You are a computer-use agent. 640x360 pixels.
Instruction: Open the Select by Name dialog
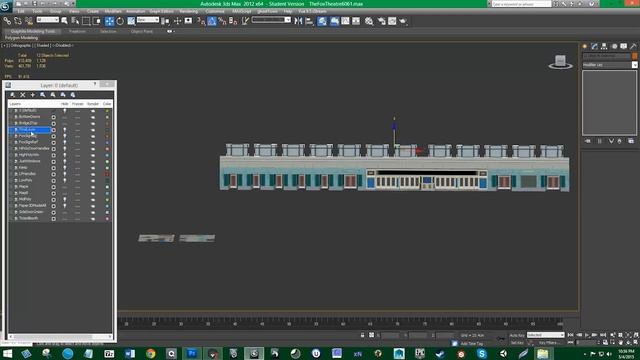click(x=75, y=21)
